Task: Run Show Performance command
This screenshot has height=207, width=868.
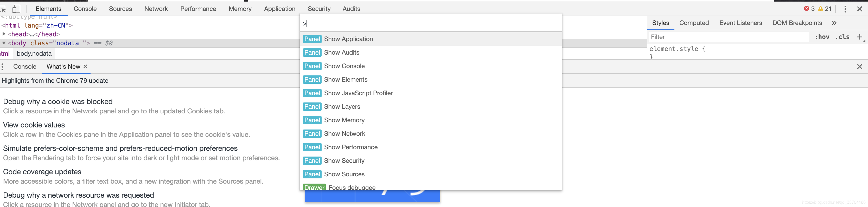Action: point(431,147)
